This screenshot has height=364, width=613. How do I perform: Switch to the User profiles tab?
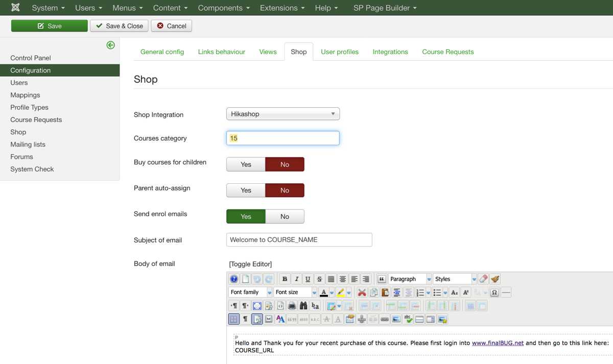coord(340,52)
